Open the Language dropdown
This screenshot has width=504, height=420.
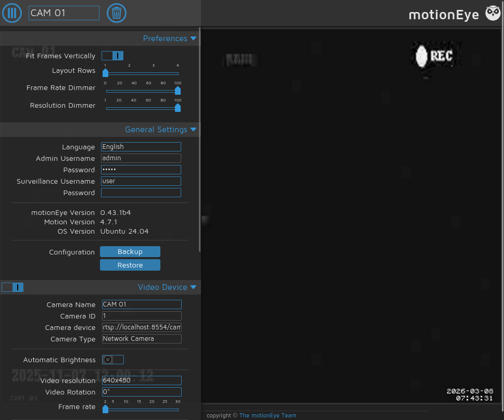tap(141, 147)
